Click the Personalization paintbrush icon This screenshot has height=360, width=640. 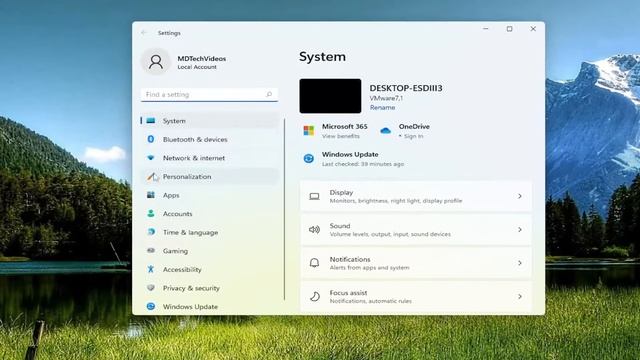click(x=152, y=177)
